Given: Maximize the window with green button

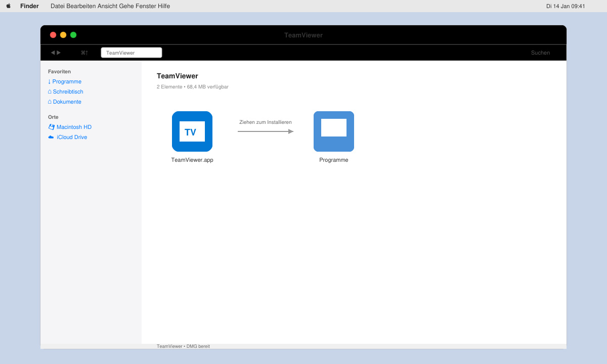Looking at the screenshot, I should click(x=73, y=35).
